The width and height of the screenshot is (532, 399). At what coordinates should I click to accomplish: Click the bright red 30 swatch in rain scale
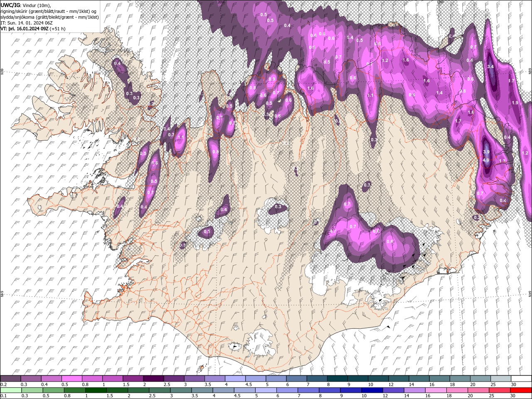click(521, 390)
